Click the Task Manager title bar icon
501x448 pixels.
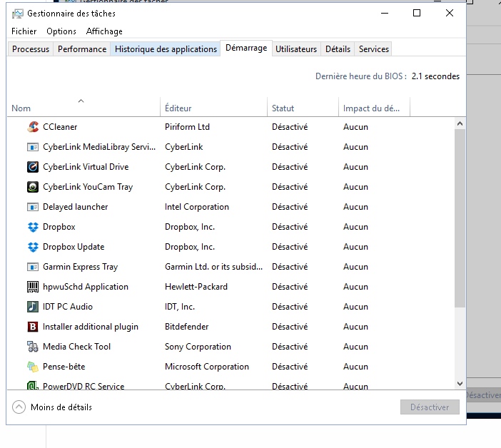18,14
